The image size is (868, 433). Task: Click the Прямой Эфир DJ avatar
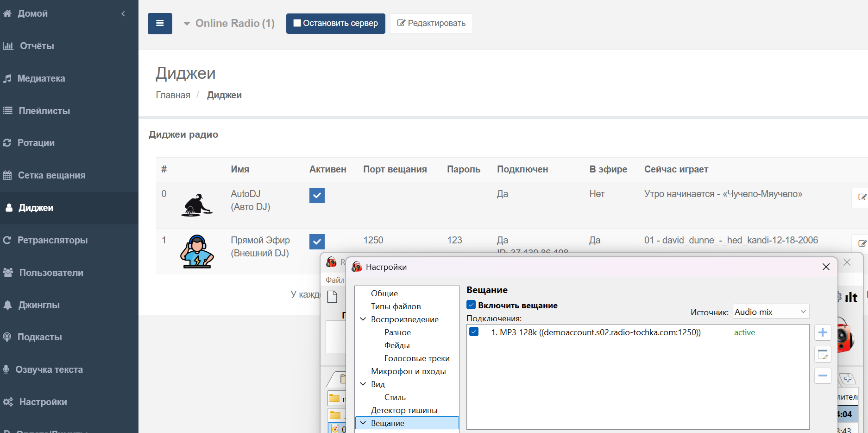pyautogui.click(x=197, y=251)
